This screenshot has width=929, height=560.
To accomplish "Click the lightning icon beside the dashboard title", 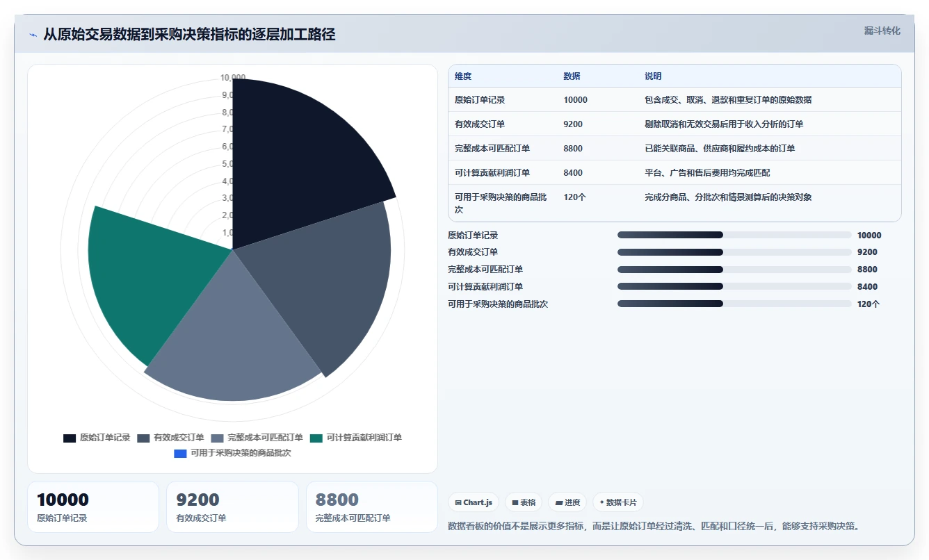I will (x=33, y=35).
